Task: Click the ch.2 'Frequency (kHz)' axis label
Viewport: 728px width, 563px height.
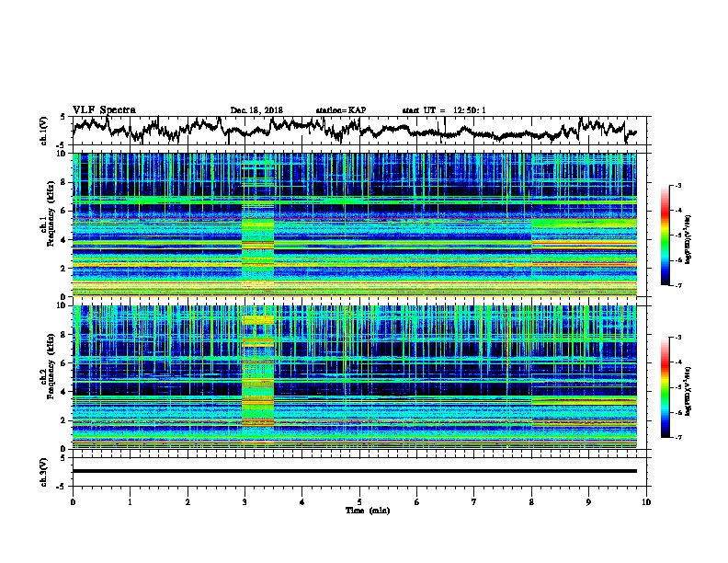Action: (x=51, y=366)
